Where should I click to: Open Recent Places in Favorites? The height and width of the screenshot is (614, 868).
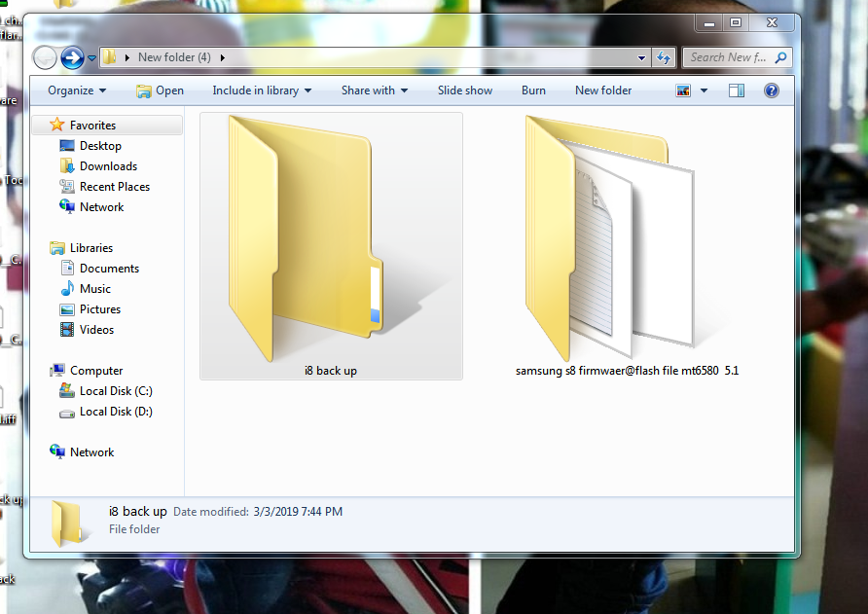(x=115, y=187)
